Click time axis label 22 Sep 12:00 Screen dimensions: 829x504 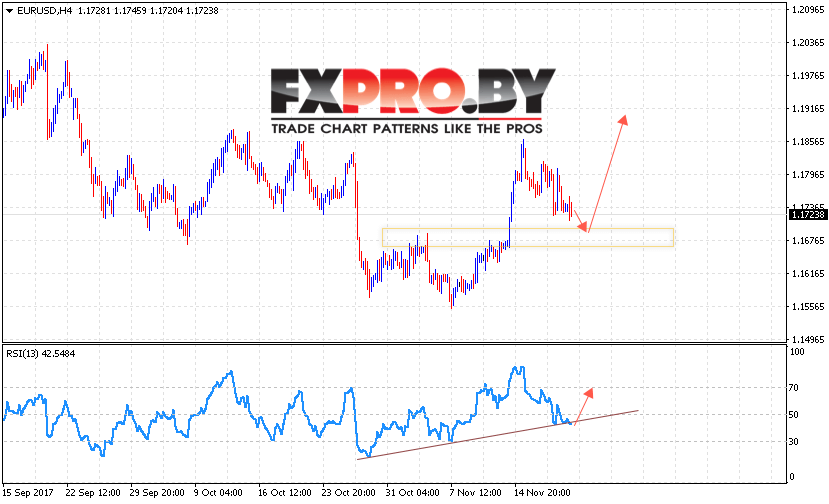click(x=93, y=492)
